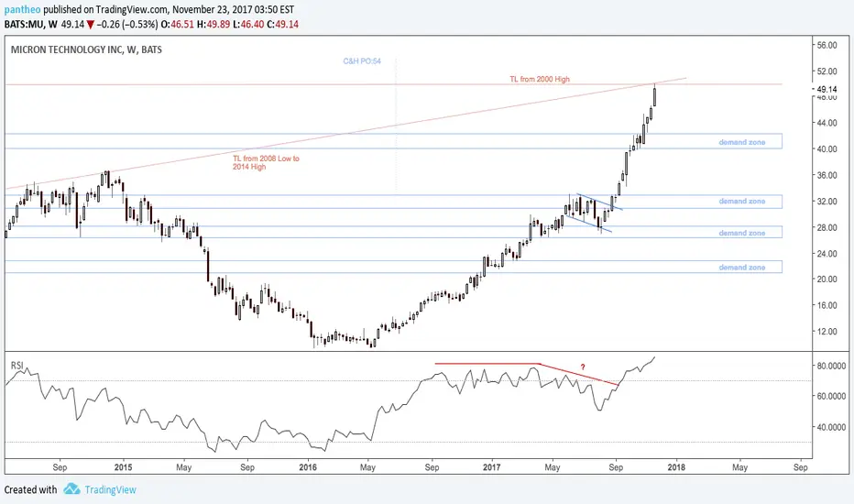The width and height of the screenshot is (854, 504).
Task: Click the 60.0000 RSI axis label
Action: point(831,396)
